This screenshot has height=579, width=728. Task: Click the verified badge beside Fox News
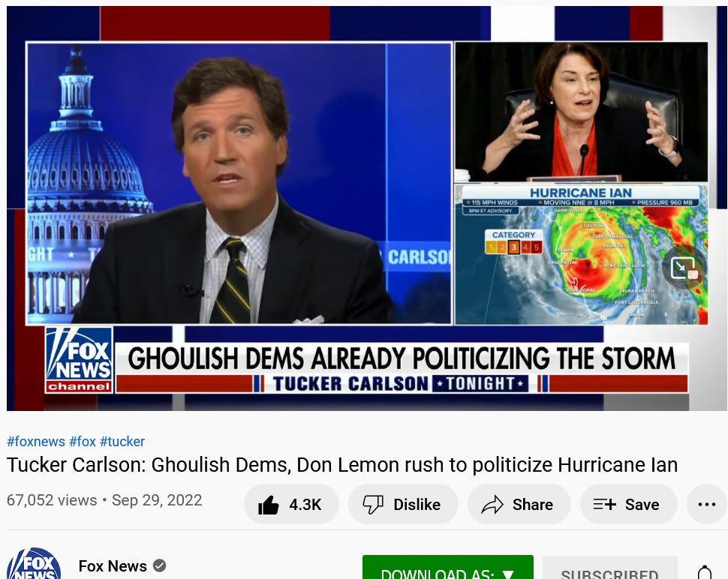point(159,566)
